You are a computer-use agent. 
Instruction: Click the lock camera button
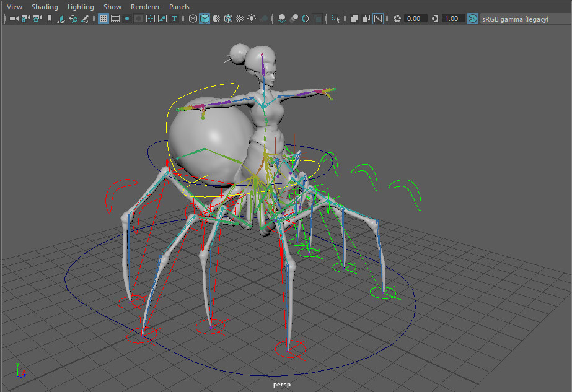pos(24,19)
